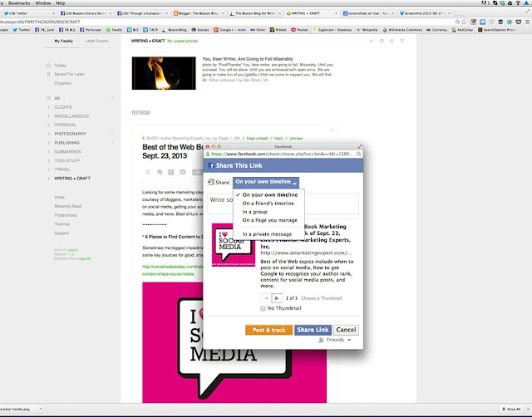Image resolution: width=532 pixels, height=417 pixels.
Task: Click the Facebook share icon under the article title
Action: tap(171, 172)
